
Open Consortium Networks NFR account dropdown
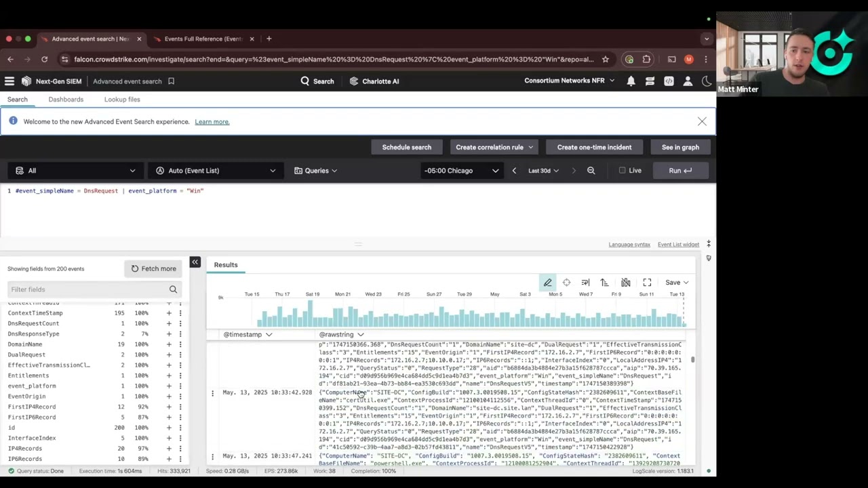569,81
